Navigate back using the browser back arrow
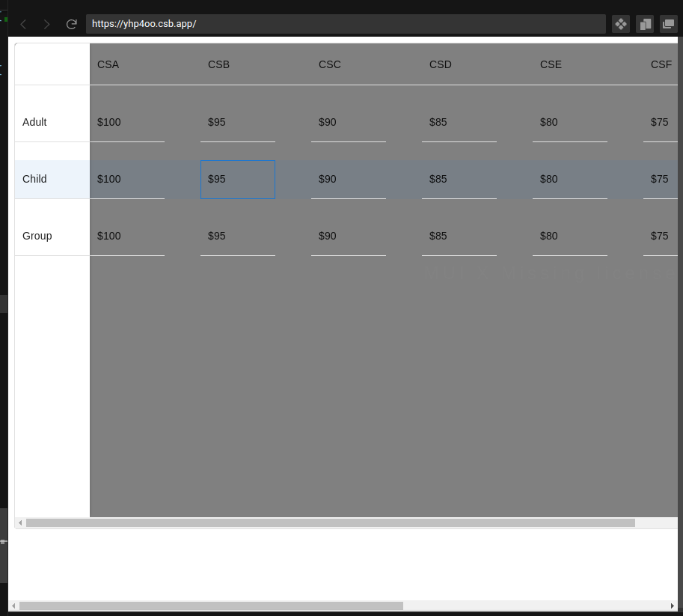 [x=23, y=23]
